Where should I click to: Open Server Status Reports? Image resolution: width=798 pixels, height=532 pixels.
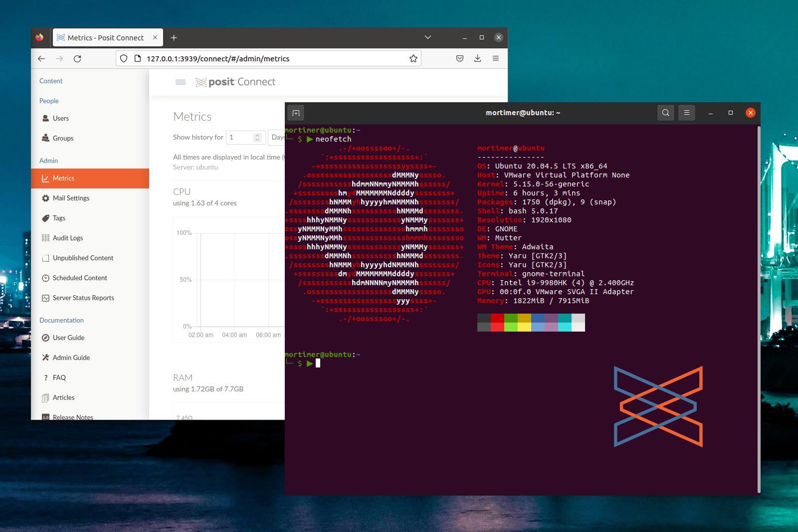tap(83, 298)
